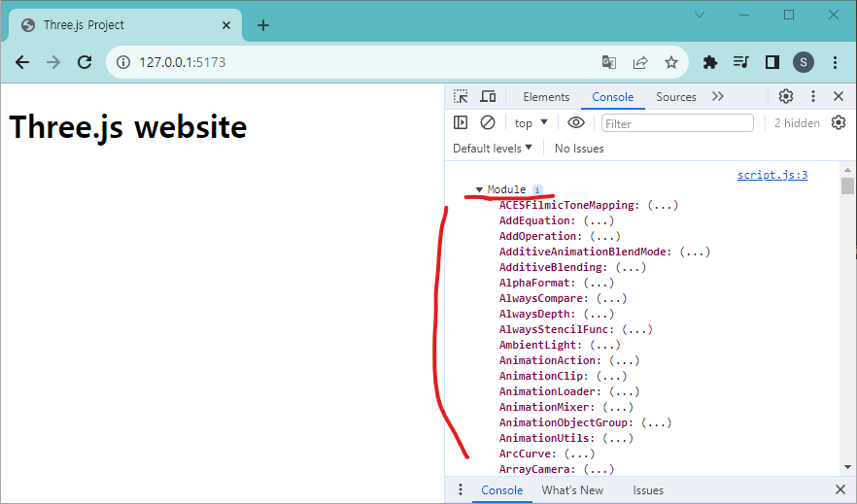Toggle device toolbar in DevTools
Image resolution: width=857 pixels, height=504 pixels.
pyautogui.click(x=488, y=97)
